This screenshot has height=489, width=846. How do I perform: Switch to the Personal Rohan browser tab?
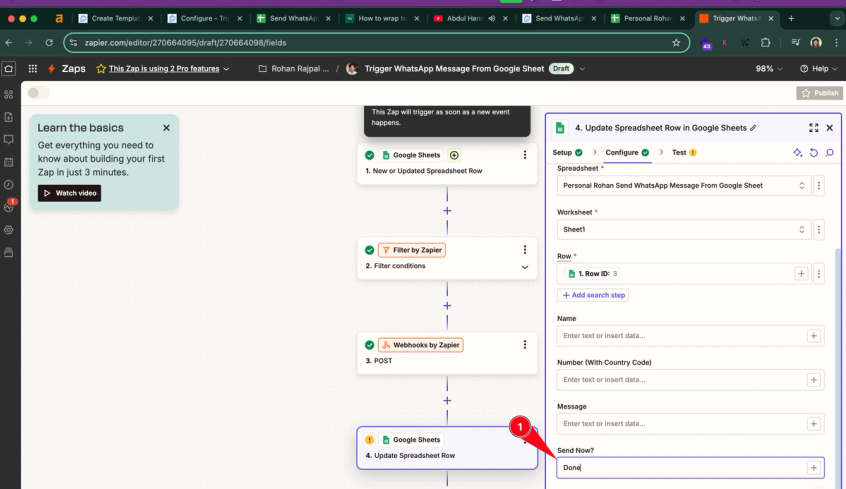tap(647, 18)
